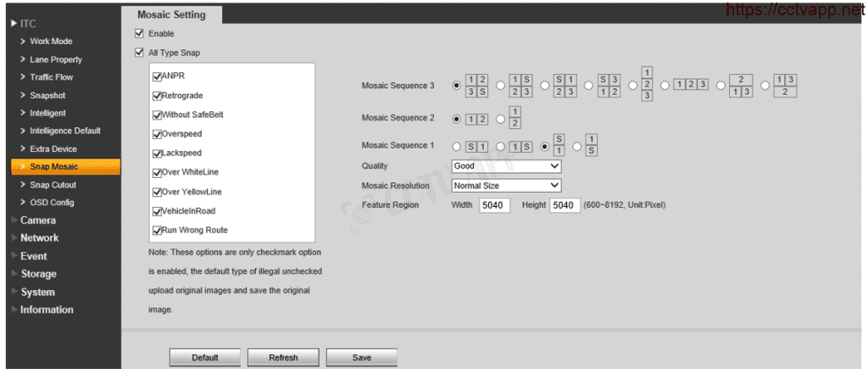Screen dimensions: 868x374
Task: Open the Mosaic Resolution dropdown
Action: coord(506,185)
